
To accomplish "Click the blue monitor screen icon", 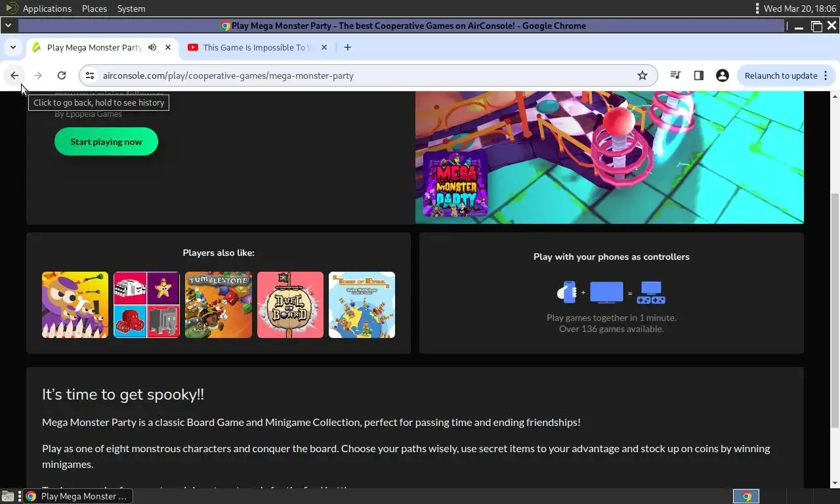I will pos(606,293).
